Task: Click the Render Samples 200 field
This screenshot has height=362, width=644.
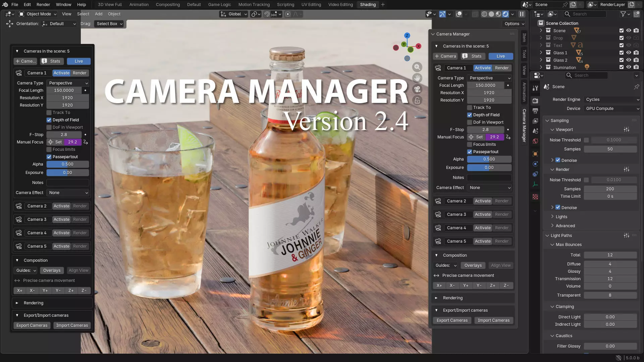Action: click(x=610, y=189)
